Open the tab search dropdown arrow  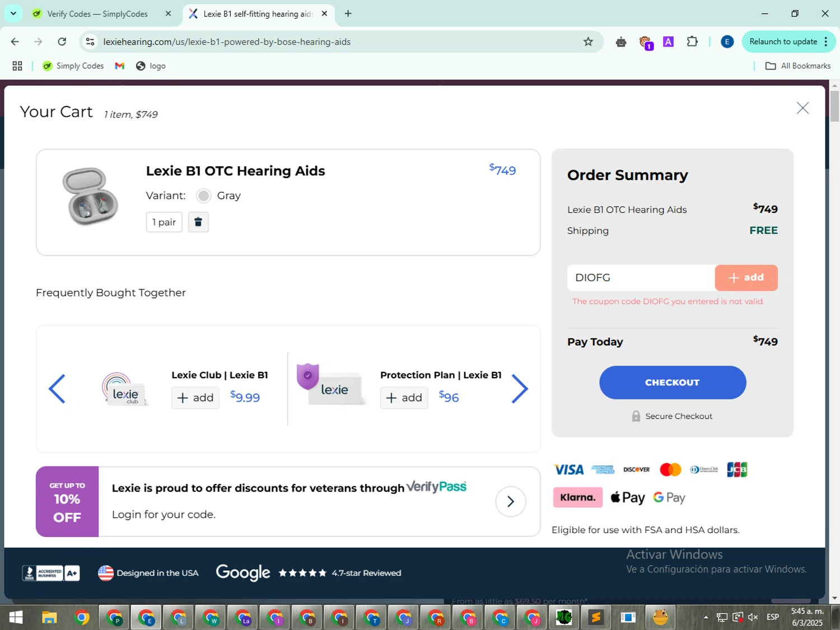13,13
